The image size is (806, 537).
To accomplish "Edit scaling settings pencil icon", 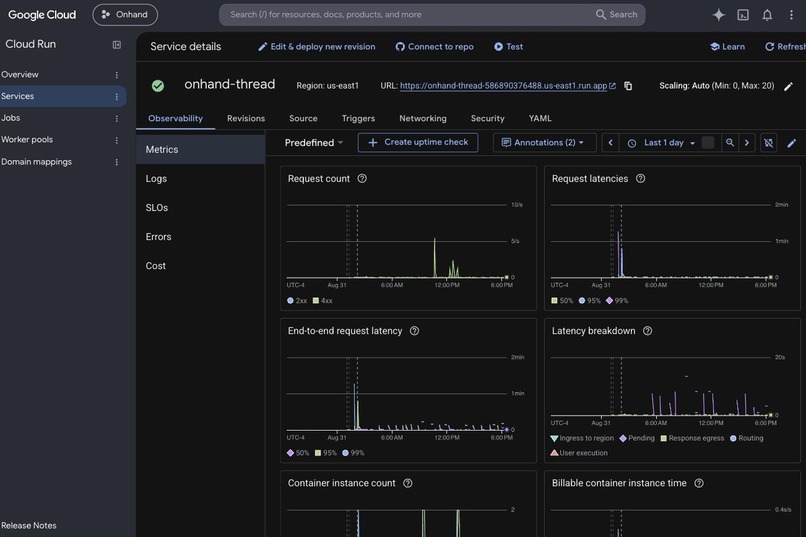I will pos(788,86).
